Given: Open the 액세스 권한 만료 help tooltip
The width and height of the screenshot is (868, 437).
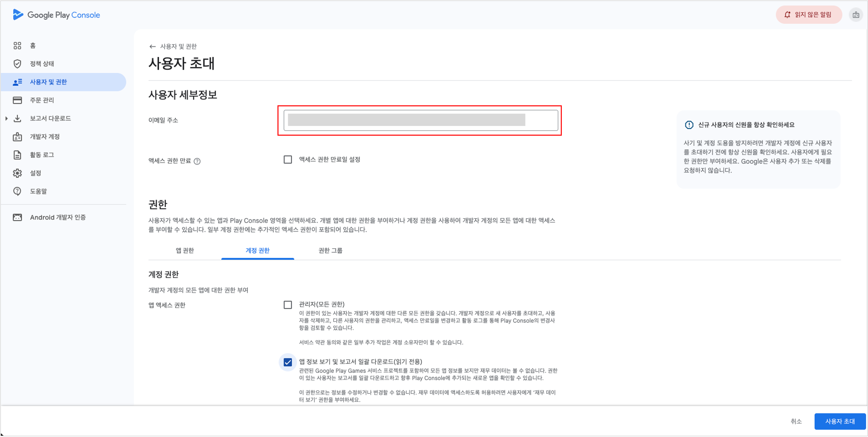Looking at the screenshot, I should click(197, 161).
